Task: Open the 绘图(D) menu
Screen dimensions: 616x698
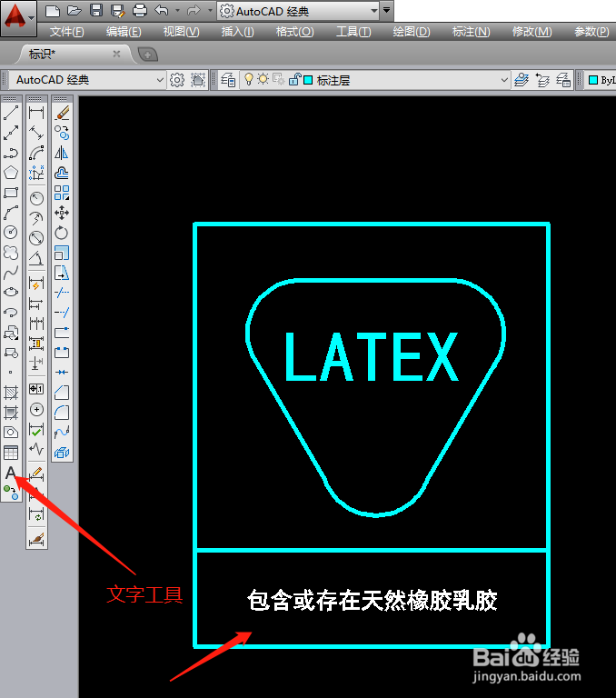Action: (412, 32)
